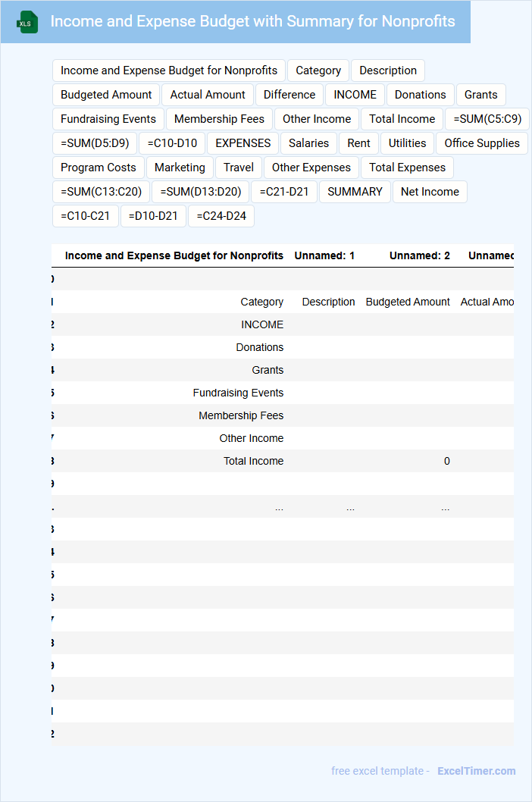Click the green XLS file icon
The width and height of the screenshot is (532, 802).
[27, 22]
